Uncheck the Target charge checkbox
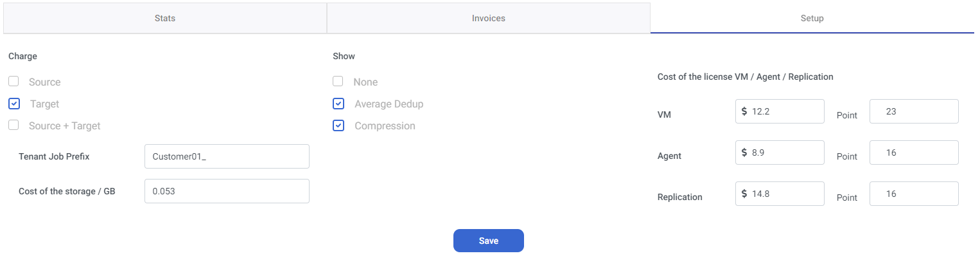Image resolution: width=980 pixels, height=258 pixels. 15,104
